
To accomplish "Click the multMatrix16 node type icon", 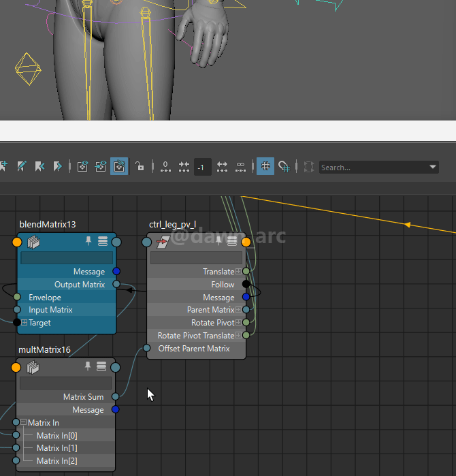I will tap(33, 367).
